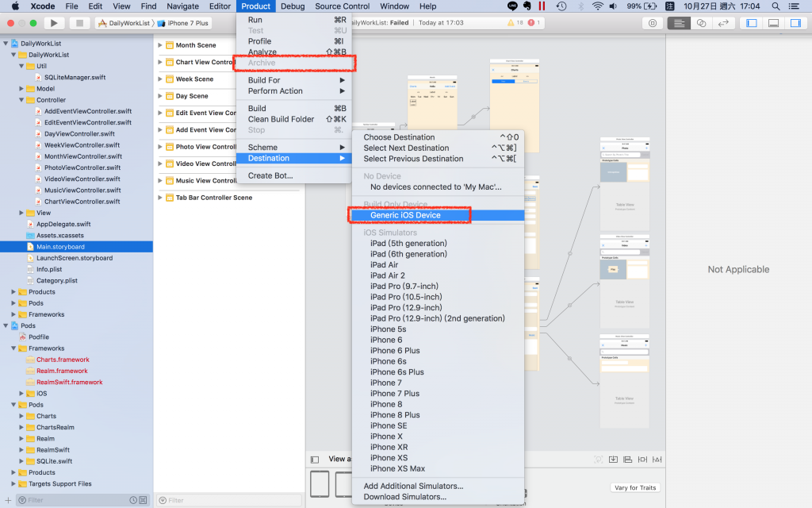The height and width of the screenshot is (508, 812).
Task: Open the iPhone 7 Plus destination selector
Action: coord(183,23)
